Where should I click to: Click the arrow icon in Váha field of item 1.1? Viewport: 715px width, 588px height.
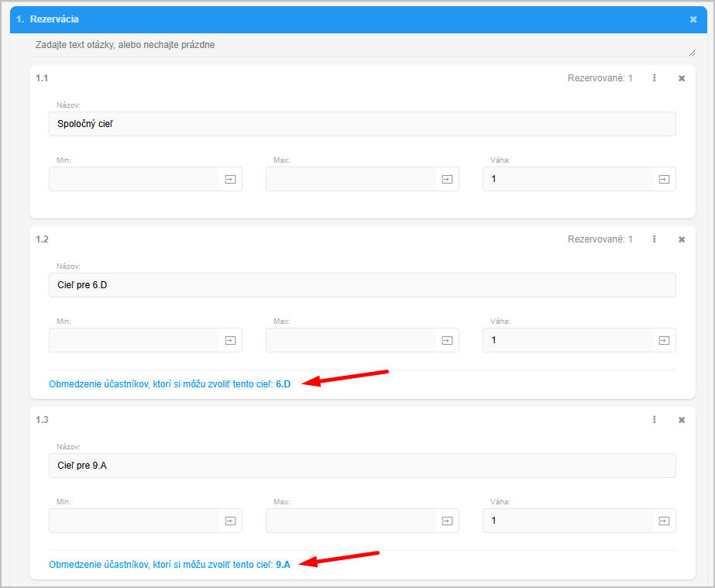pyautogui.click(x=664, y=179)
